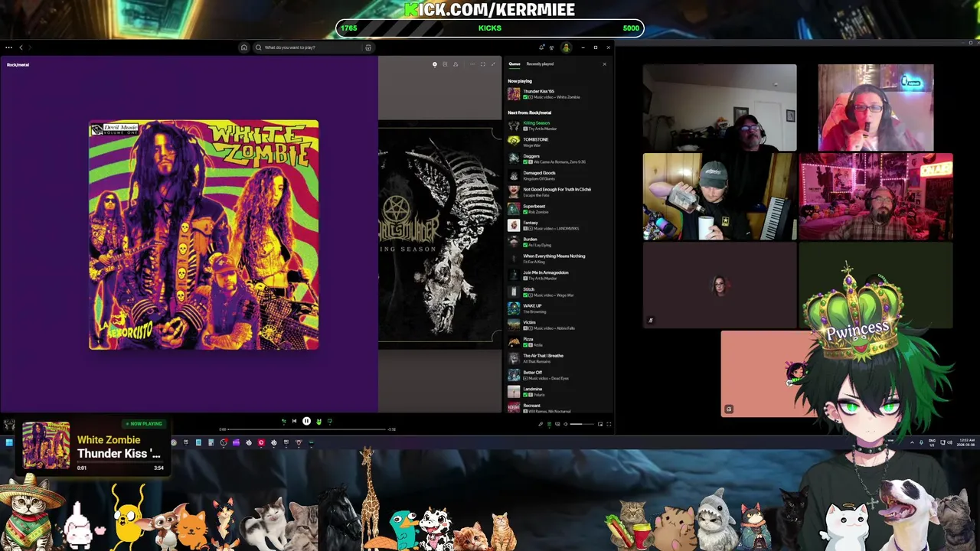
Task: Switch to the Recently played tab
Action: (x=540, y=64)
